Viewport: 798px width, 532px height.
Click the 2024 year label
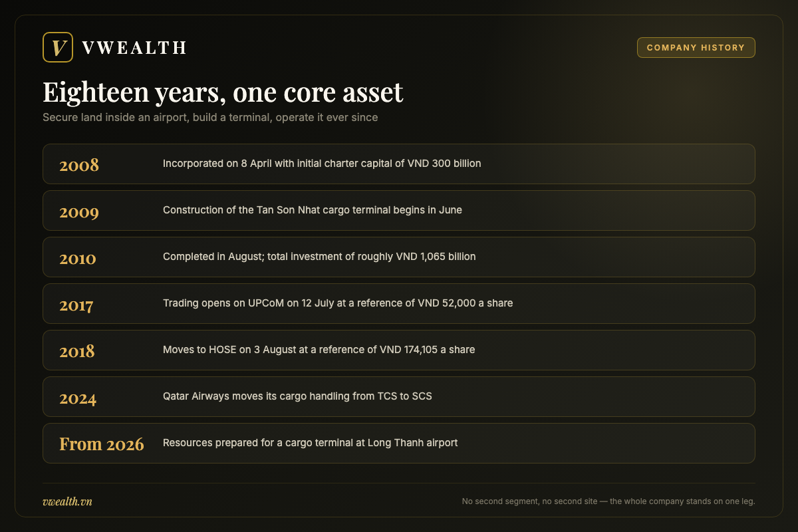pyautogui.click(x=78, y=398)
